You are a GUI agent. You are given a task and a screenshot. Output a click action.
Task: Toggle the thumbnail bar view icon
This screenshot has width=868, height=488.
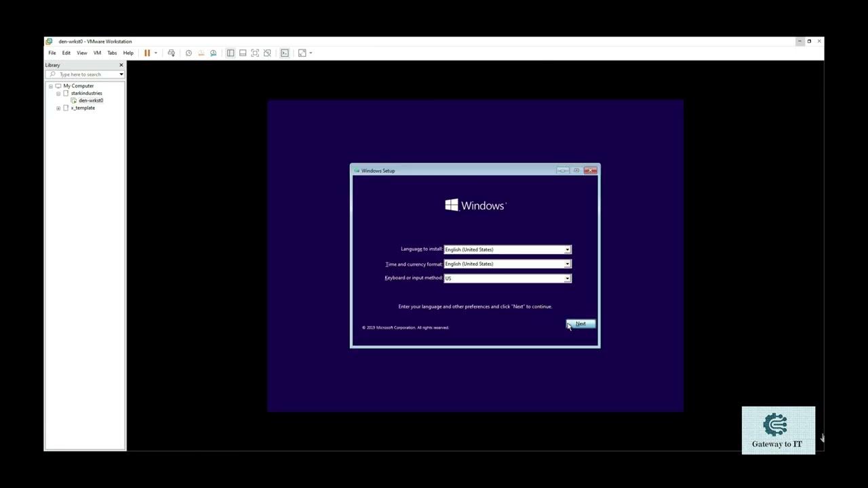click(x=243, y=53)
